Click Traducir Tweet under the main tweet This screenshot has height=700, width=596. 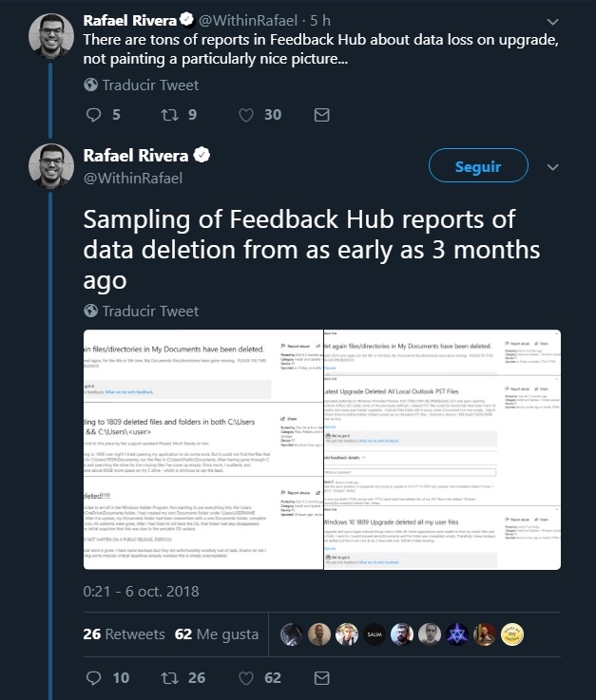[142, 311]
